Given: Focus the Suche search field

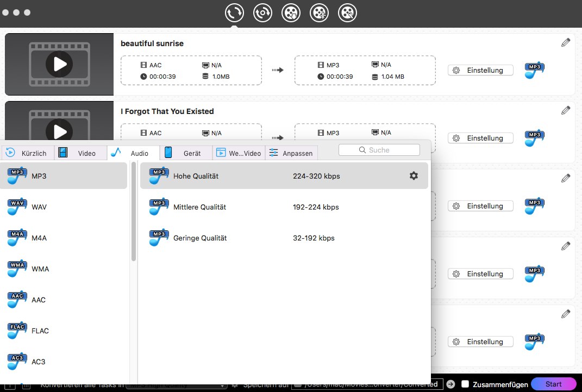Looking at the screenshot, I should click(379, 150).
